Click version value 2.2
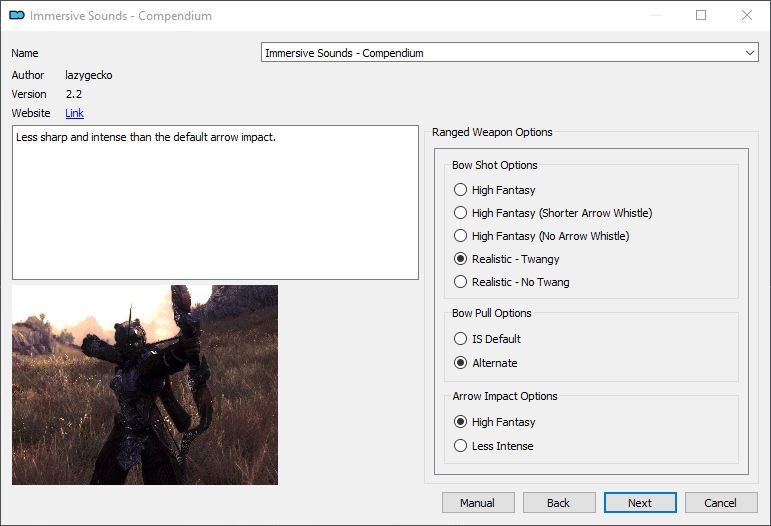Screen dimensions: 771x526 pos(74,94)
